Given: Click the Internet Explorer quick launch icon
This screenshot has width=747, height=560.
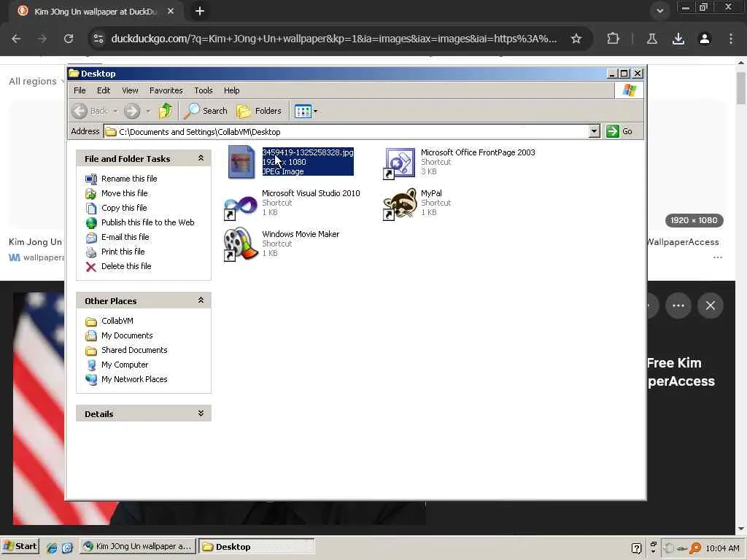Looking at the screenshot, I should point(52,548).
